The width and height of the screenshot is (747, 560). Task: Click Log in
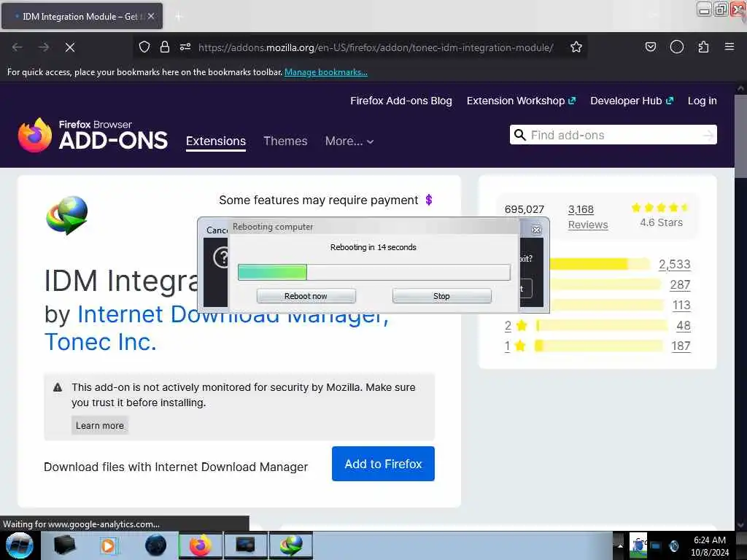click(703, 101)
